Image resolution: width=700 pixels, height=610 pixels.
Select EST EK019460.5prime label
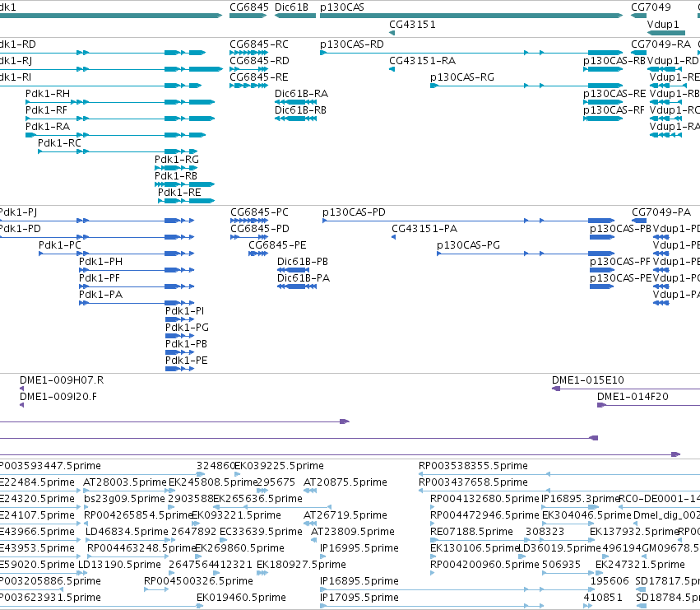point(241,598)
